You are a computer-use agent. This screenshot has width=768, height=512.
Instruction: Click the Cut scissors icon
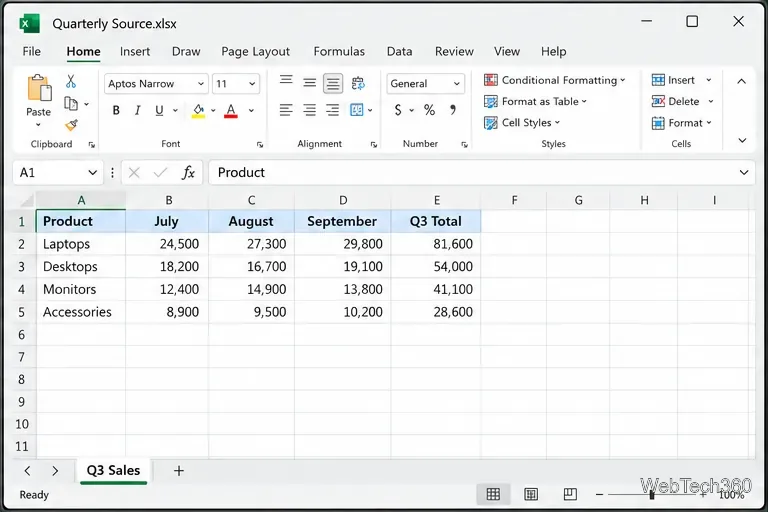click(x=71, y=81)
